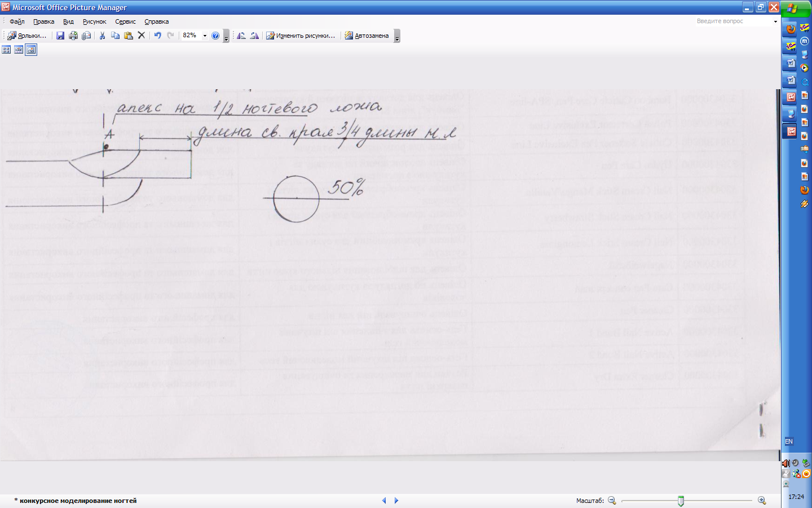Select My Computer taskbar button
The width and height of the screenshot is (812, 508).
[x=791, y=114]
